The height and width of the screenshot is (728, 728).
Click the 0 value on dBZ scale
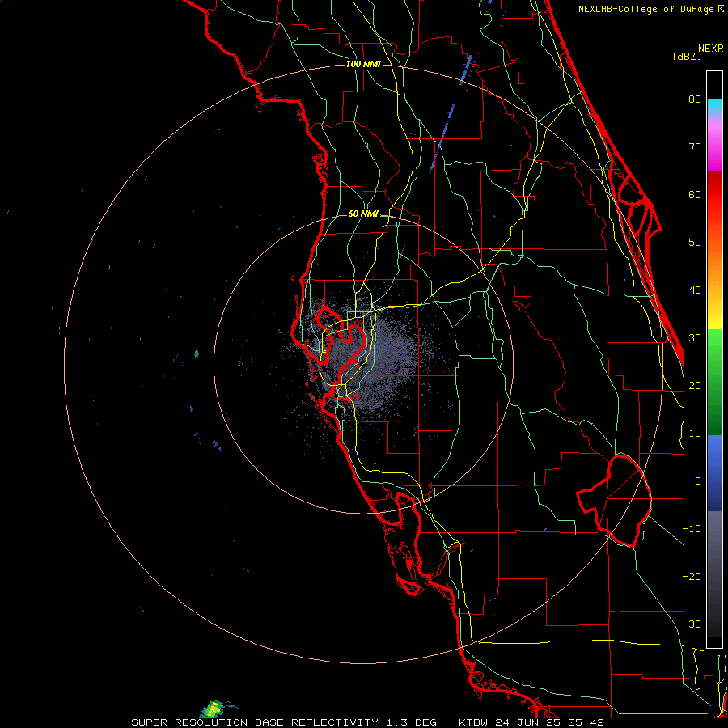[x=698, y=481]
